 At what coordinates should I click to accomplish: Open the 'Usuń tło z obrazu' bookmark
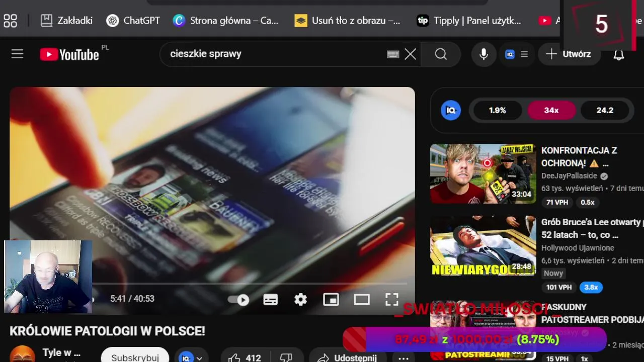[348, 21]
